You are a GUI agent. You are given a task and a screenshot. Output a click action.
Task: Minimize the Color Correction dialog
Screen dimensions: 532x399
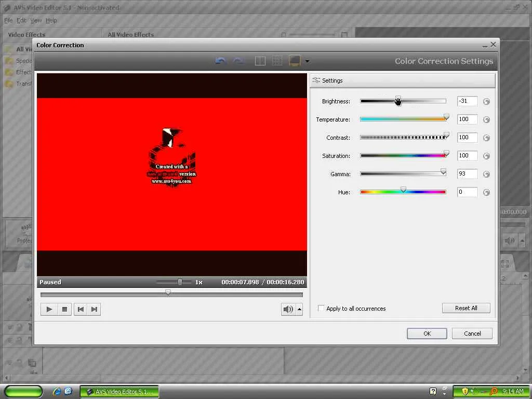[x=485, y=45]
